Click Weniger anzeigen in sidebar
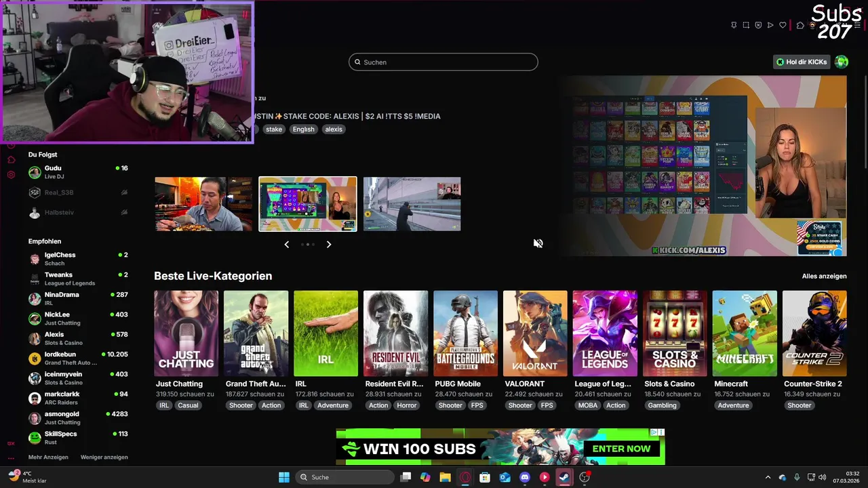Viewport: 868px width, 488px height. click(x=104, y=457)
